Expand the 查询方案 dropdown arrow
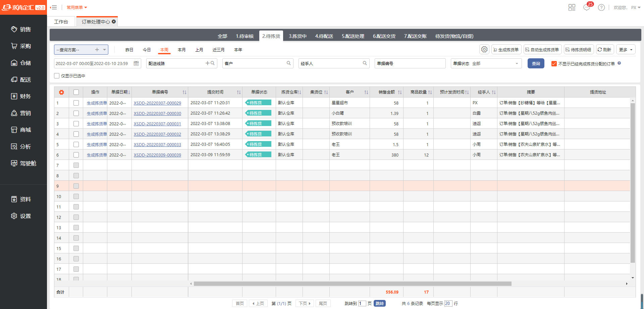 105,50
